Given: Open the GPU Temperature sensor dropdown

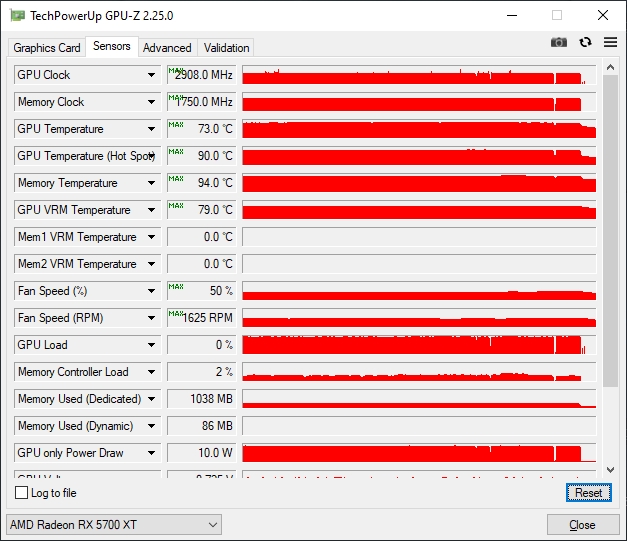Looking at the screenshot, I should (x=151, y=129).
